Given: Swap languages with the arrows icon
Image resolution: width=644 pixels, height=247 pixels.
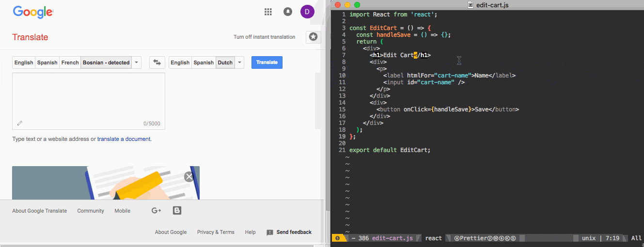Looking at the screenshot, I should [157, 62].
